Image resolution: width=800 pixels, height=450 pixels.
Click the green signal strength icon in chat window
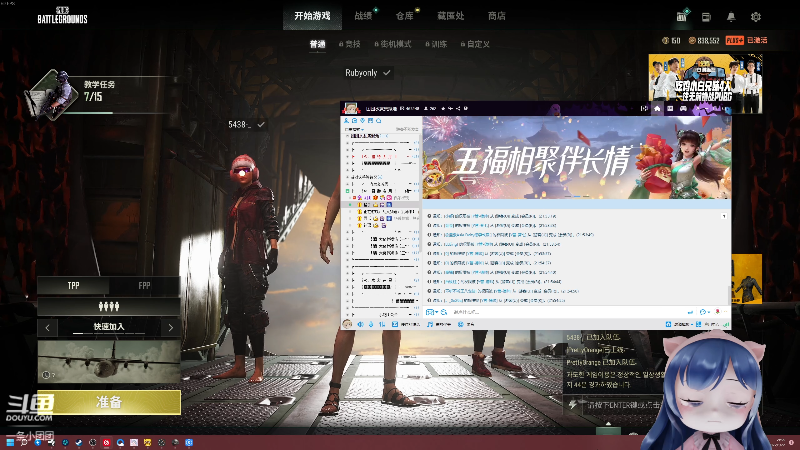[726, 324]
